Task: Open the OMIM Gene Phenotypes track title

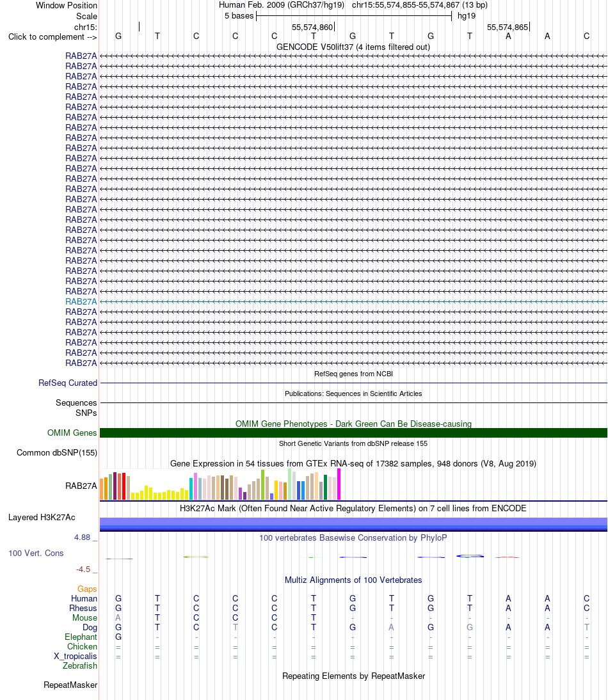Action: [x=353, y=424]
